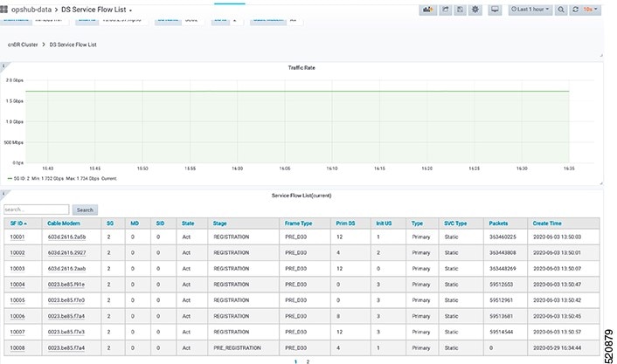Open SF ID 10003 link
Screen dimensions: 617x364
[17, 269]
